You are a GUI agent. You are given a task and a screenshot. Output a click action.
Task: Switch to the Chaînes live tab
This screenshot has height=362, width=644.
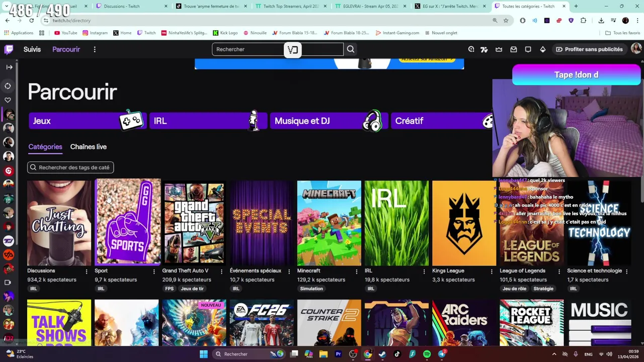(89, 147)
